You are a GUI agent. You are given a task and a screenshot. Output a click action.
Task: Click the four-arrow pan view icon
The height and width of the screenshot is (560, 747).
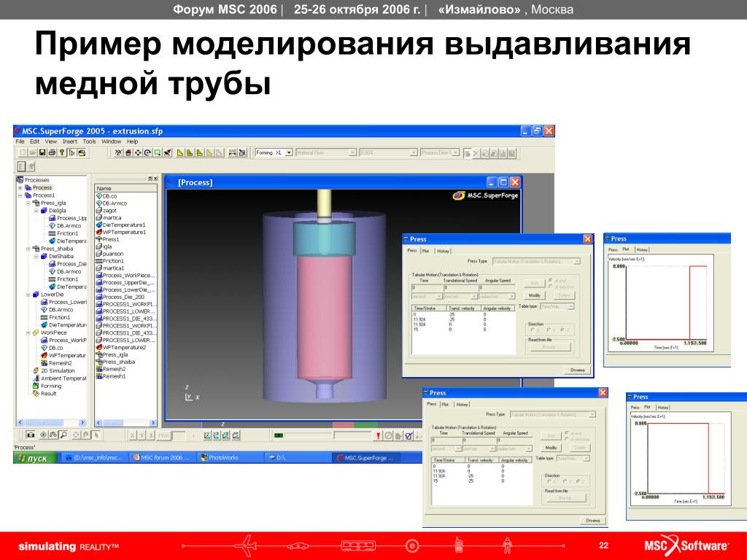[138, 153]
